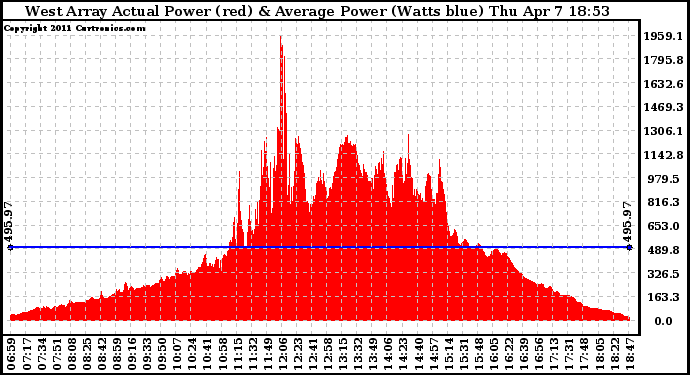Select the 1469.3 y-axis label
Viewport: 690px width, 375px height.
pyautogui.click(x=663, y=107)
